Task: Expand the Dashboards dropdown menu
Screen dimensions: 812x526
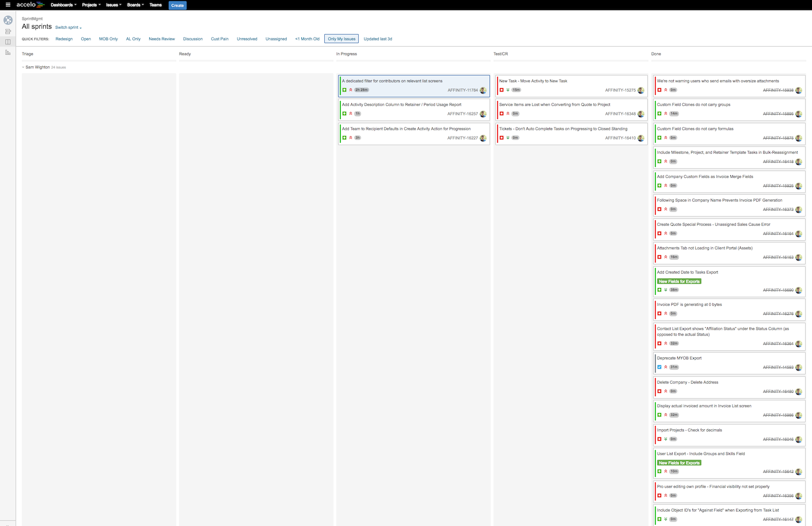Action: 63,5
